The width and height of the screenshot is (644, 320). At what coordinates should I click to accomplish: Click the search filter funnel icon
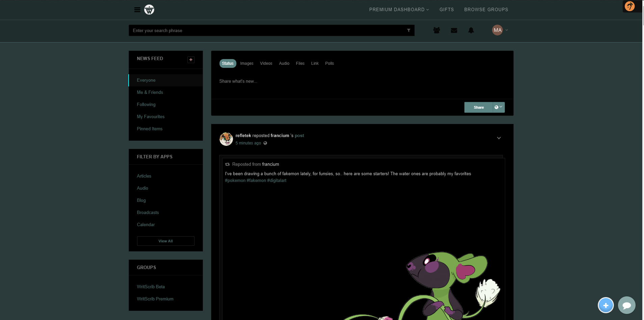click(409, 30)
